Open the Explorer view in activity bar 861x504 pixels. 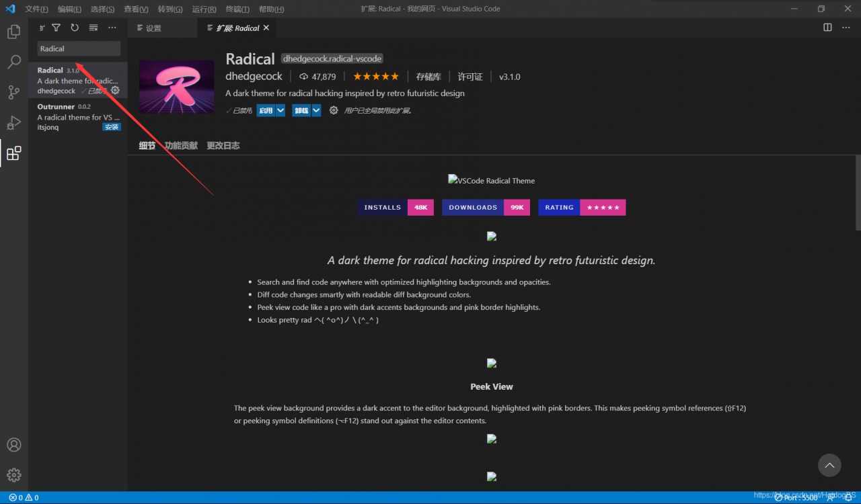point(13,32)
